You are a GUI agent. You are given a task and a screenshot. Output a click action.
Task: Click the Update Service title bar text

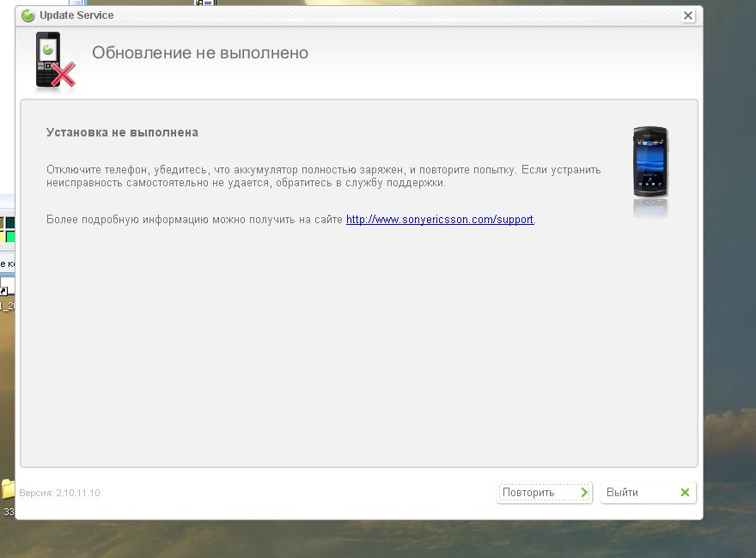pos(76,15)
